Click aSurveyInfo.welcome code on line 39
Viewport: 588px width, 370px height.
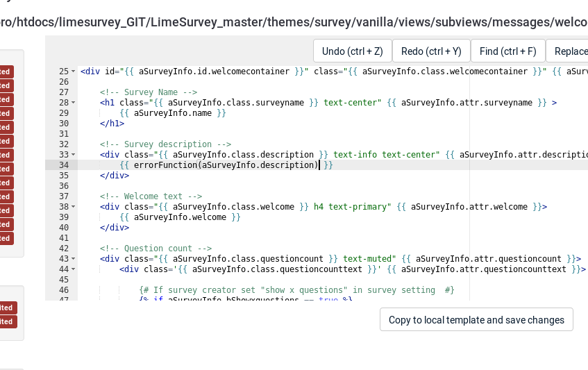point(180,217)
